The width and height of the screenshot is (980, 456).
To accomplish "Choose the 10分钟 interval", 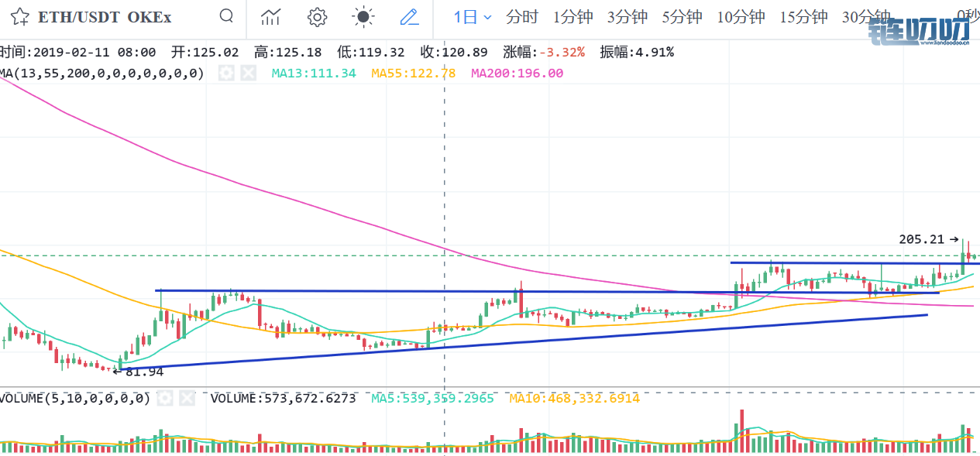I will (x=741, y=16).
